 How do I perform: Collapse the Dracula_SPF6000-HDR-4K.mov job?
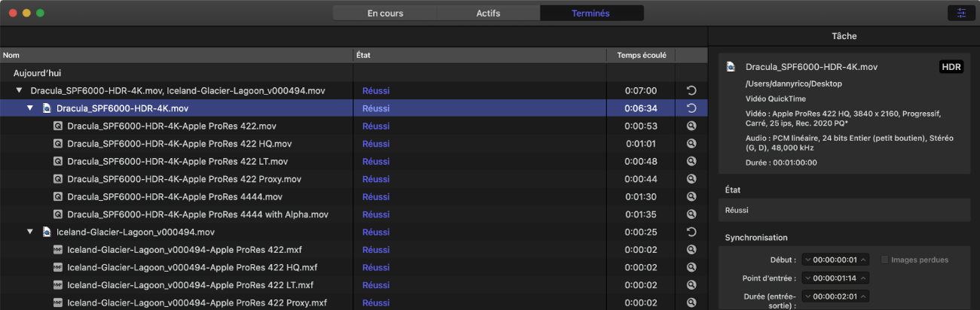point(31,108)
